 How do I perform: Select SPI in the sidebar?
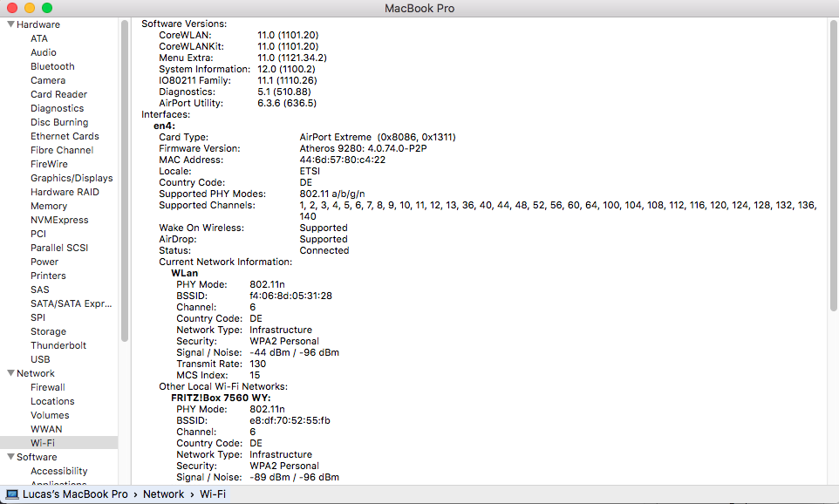click(38, 317)
